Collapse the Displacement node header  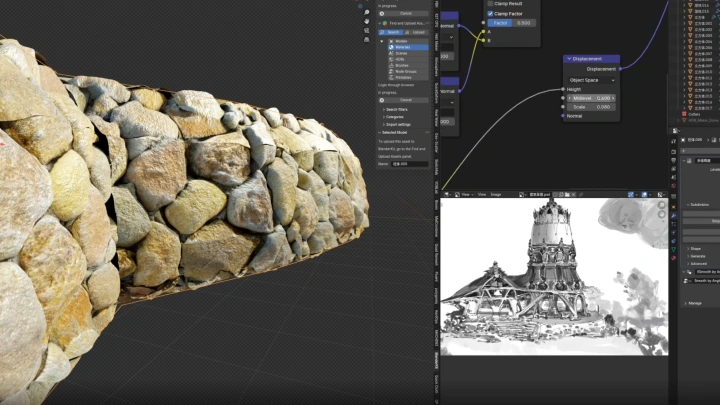(x=569, y=59)
